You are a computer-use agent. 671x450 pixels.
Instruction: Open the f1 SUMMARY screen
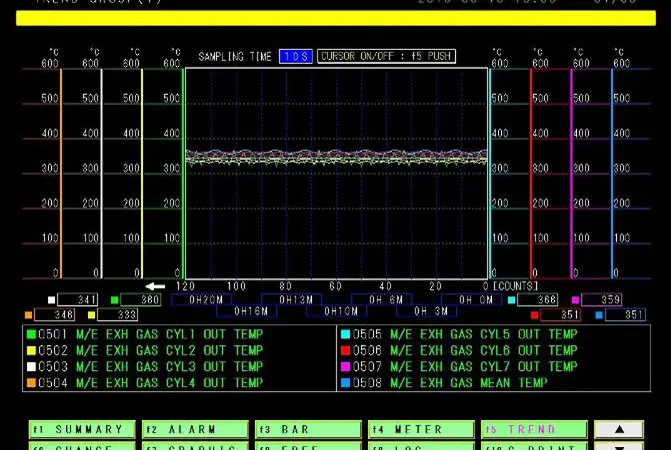pyautogui.click(x=82, y=429)
